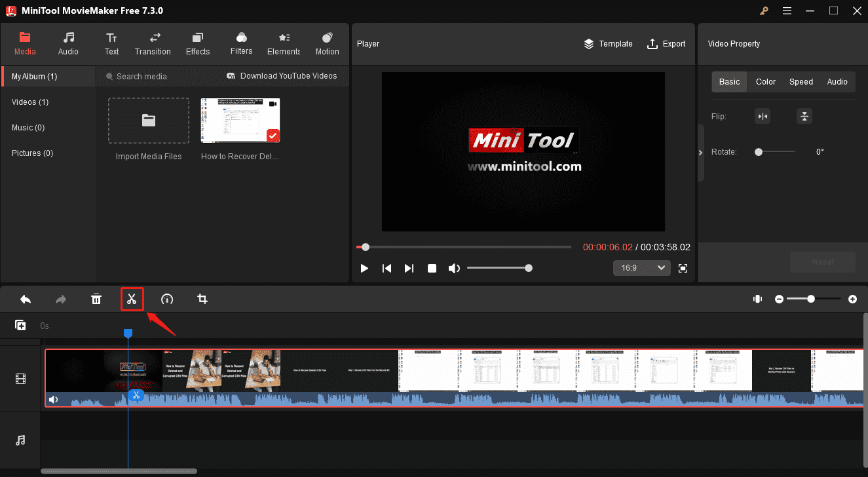Collapse the Video Property panel arrow

point(701,152)
